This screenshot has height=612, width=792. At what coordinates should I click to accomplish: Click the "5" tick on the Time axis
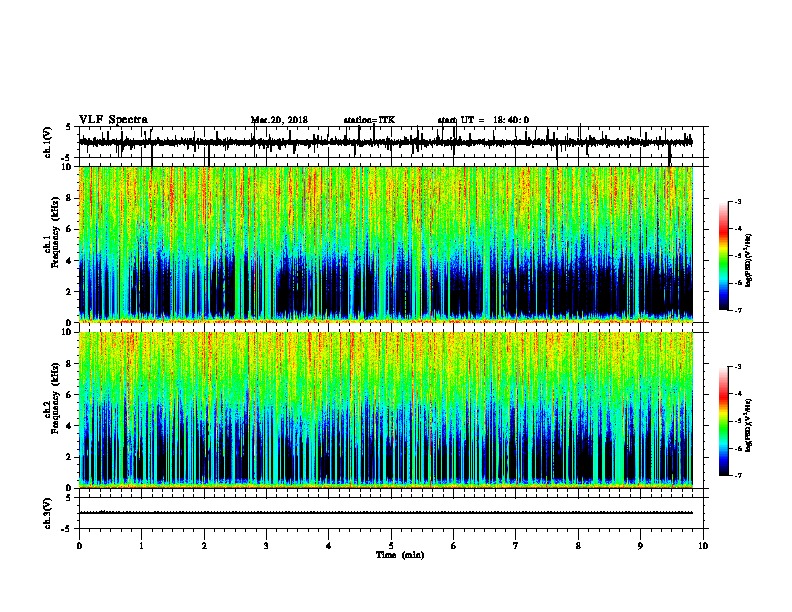[x=391, y=546]
